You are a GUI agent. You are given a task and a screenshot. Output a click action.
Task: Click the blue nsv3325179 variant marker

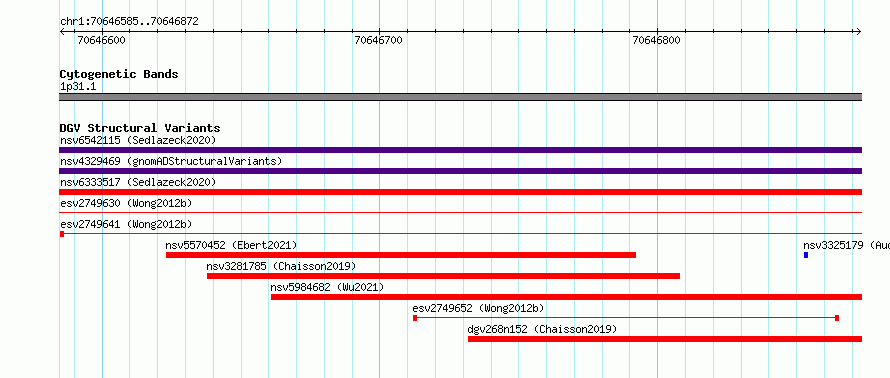(806, 255)
